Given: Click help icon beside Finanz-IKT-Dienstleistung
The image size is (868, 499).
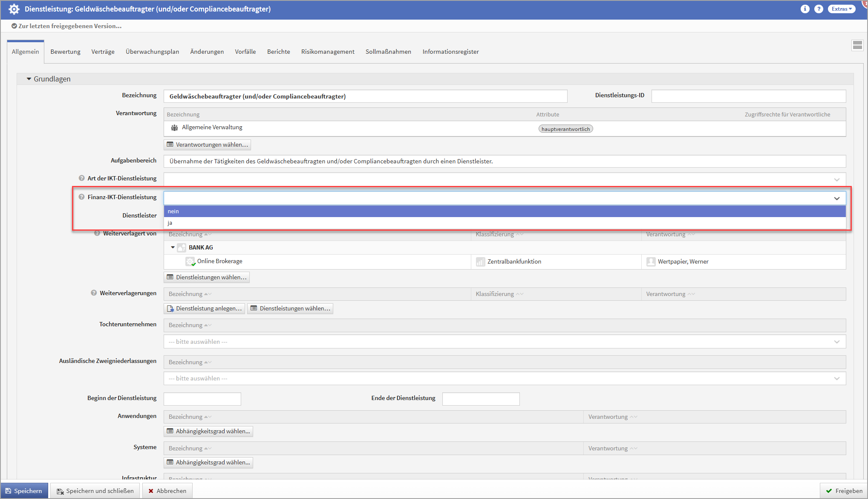Looking at the screenshot, I should [x=81, y=197].
